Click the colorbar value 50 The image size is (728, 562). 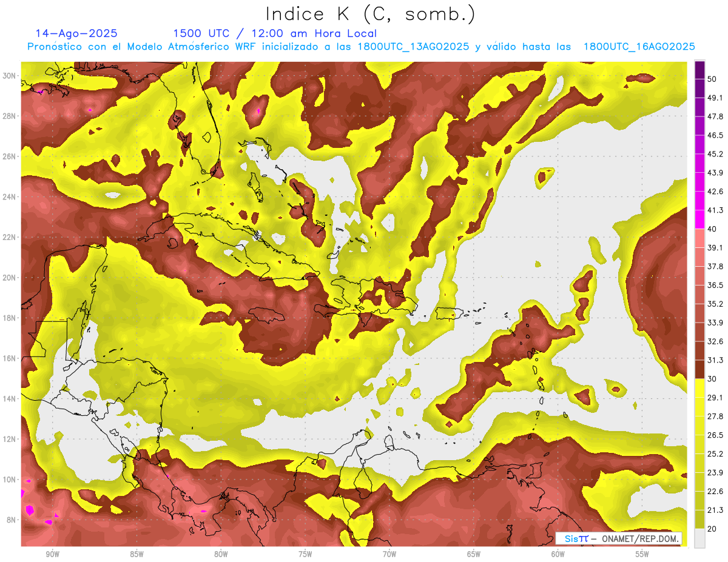point(712,79)
